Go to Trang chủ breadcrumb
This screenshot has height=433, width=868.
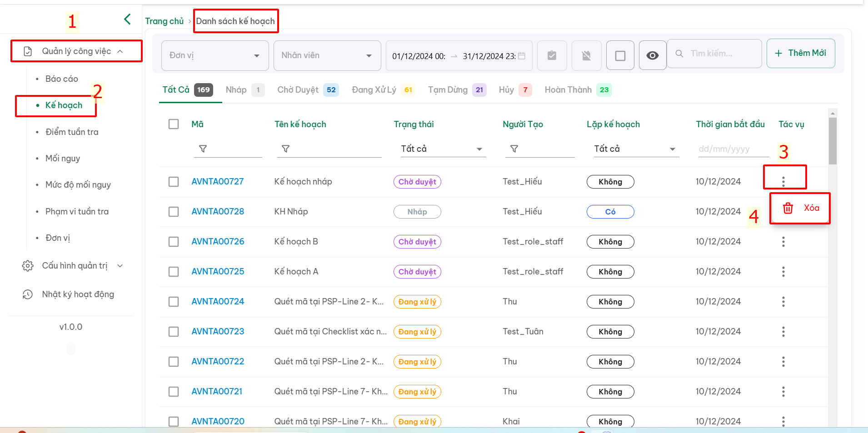pos(164,21)
